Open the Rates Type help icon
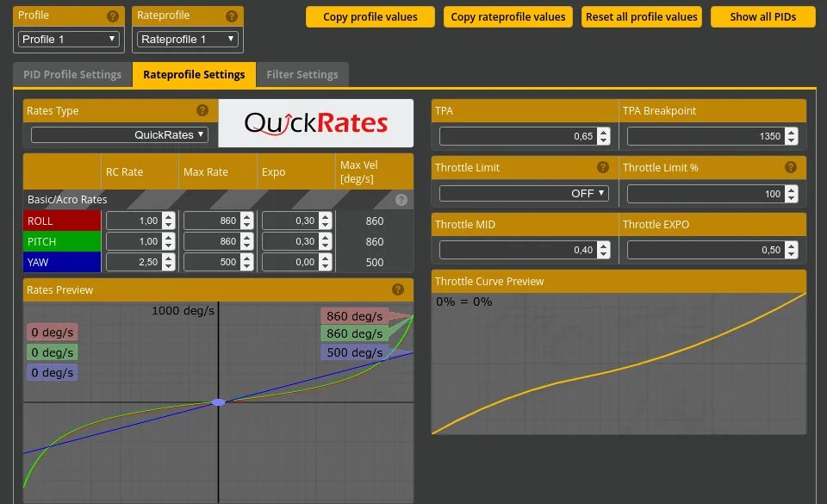Screen dimensions: 827x504 coord(202,110)
